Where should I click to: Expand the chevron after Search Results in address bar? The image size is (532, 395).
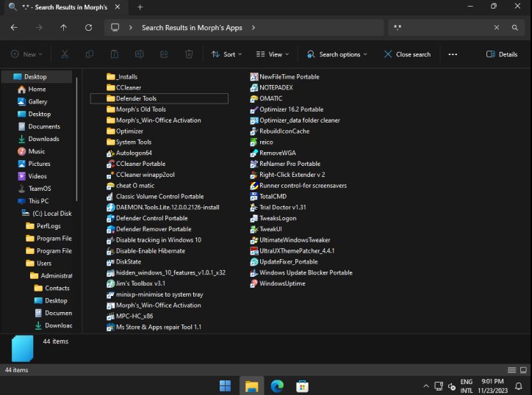(254, 27)
